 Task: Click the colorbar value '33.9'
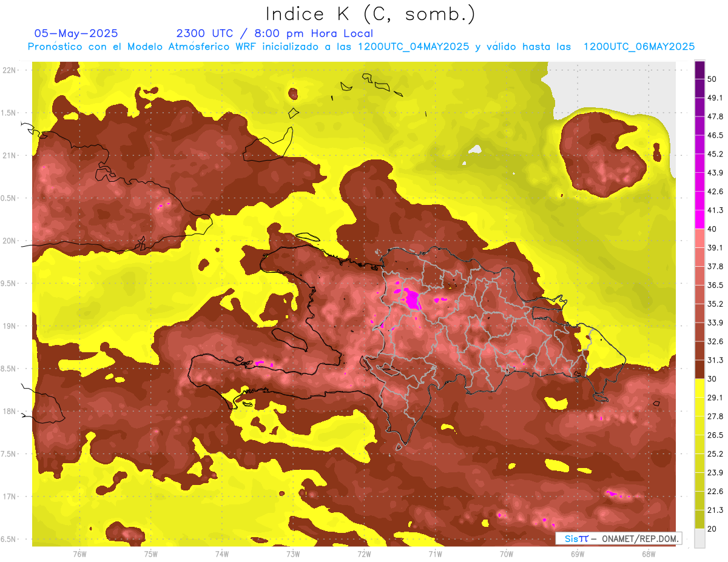click(x=715, y=323)
